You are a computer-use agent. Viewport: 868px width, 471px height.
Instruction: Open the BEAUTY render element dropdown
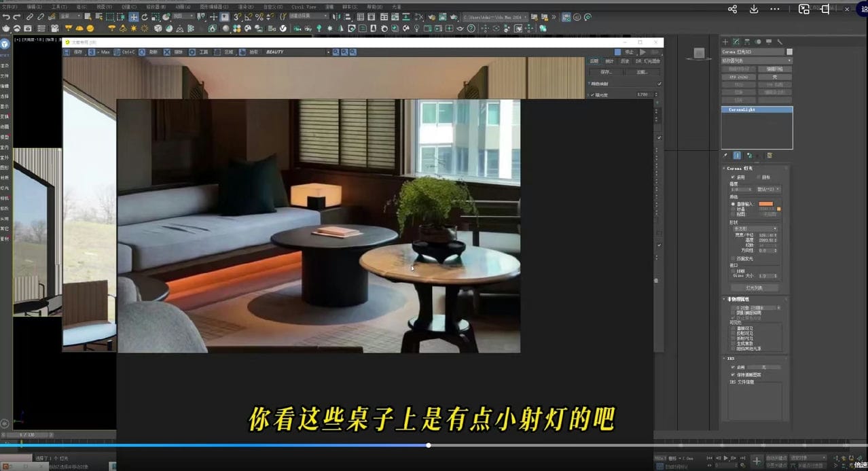click(297, 52)
